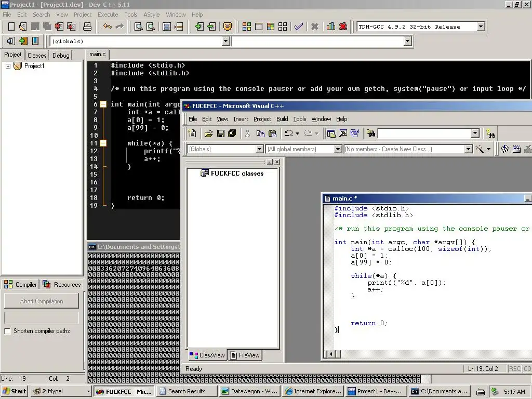532x399 pixels.
Task: Click the Abort Compilation button
Action: pyautogui.click(x=42, y=301)
